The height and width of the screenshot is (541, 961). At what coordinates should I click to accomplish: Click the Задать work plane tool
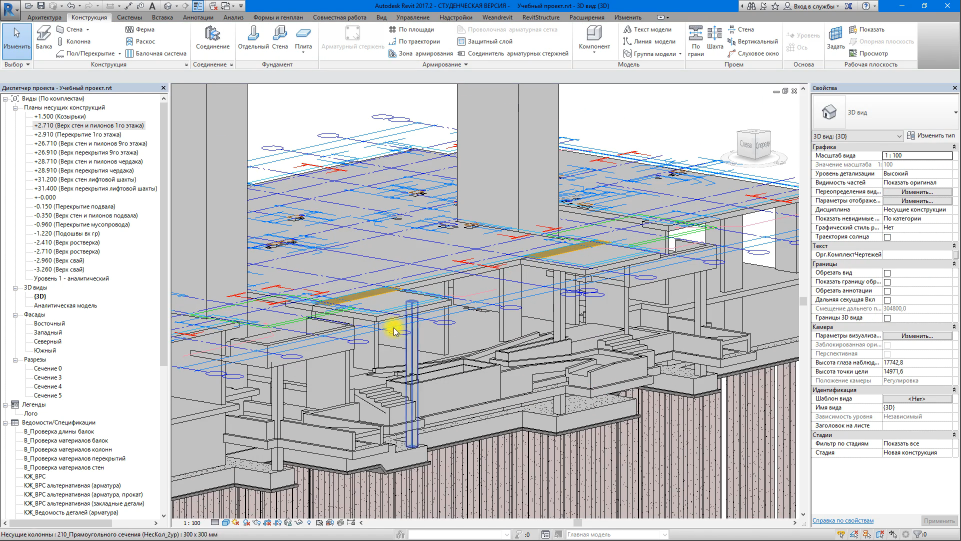[836, 38]
